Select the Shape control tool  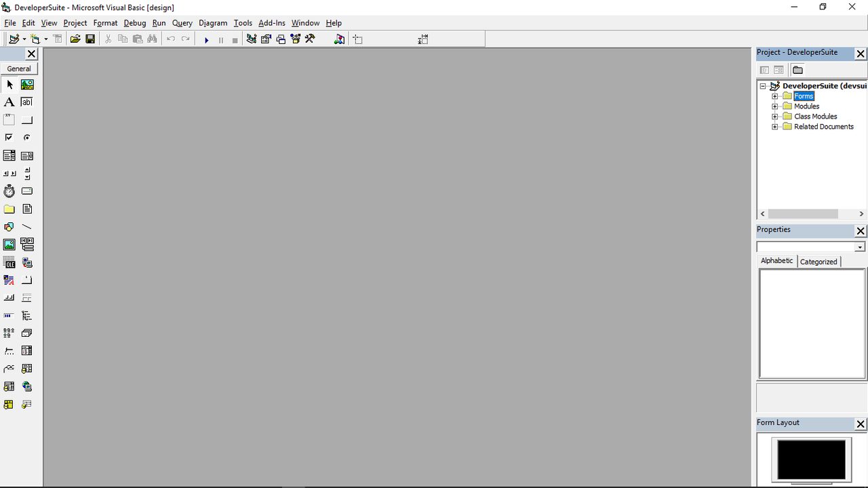click(9, 227)
